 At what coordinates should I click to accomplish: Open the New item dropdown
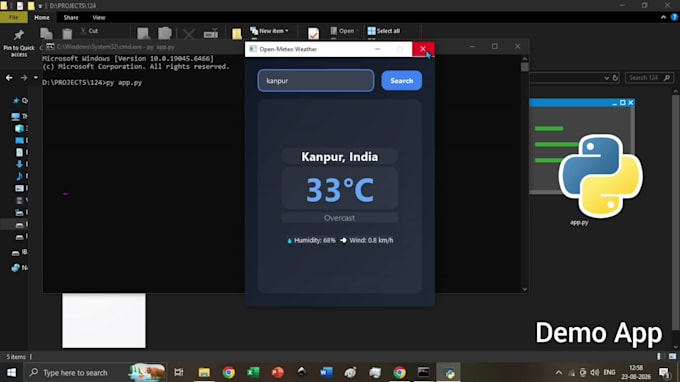pyautogui.click(x=269, y=31)
